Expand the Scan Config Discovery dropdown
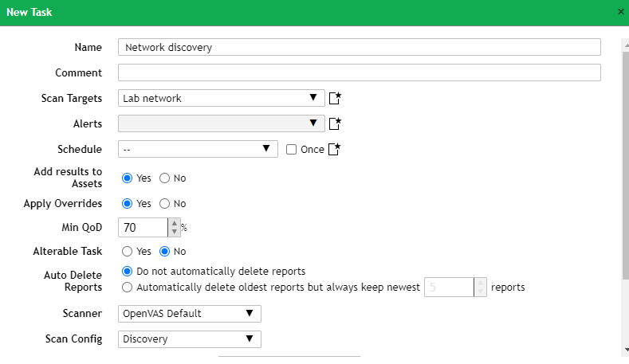The width and height of the screenshot is (629, 364). (x=190, y=339)
